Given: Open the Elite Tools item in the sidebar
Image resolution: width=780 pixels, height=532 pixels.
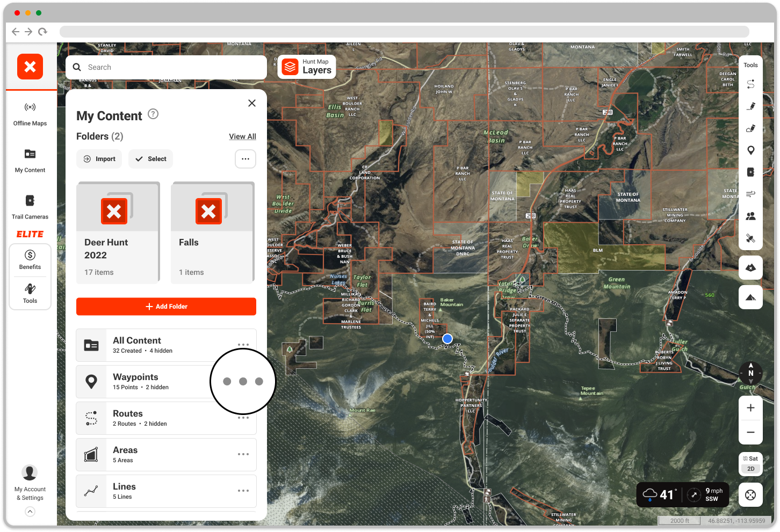Looking at the screenshot, I should coord(30,294).
